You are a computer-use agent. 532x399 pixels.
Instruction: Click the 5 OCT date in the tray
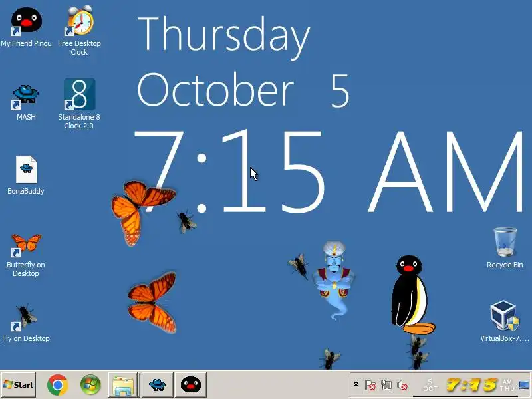(430, 385)
